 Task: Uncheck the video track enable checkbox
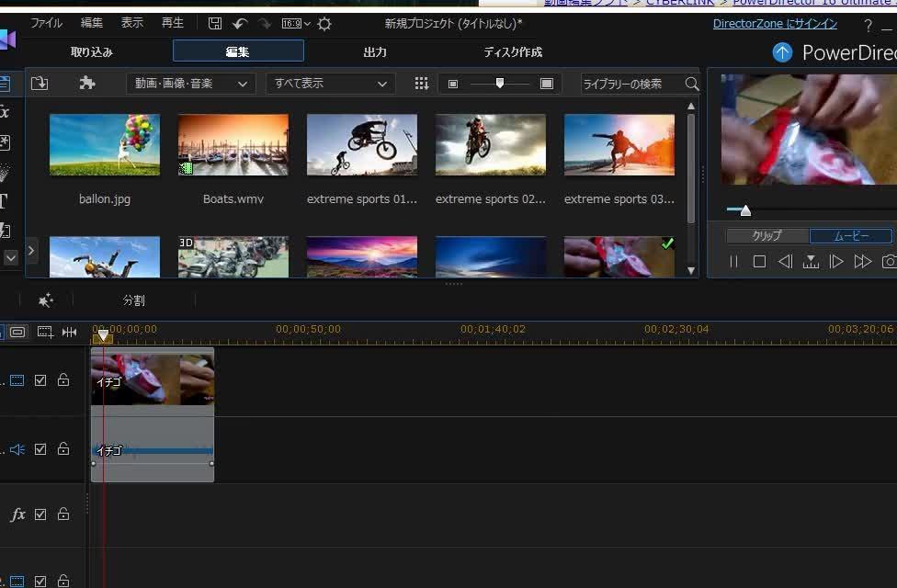coord(40,380)
